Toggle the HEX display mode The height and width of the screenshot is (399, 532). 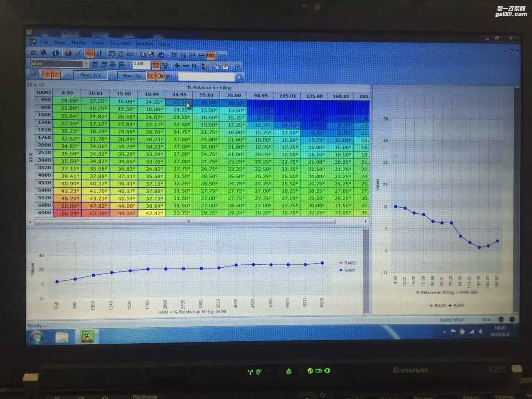[x=170, y=76]
